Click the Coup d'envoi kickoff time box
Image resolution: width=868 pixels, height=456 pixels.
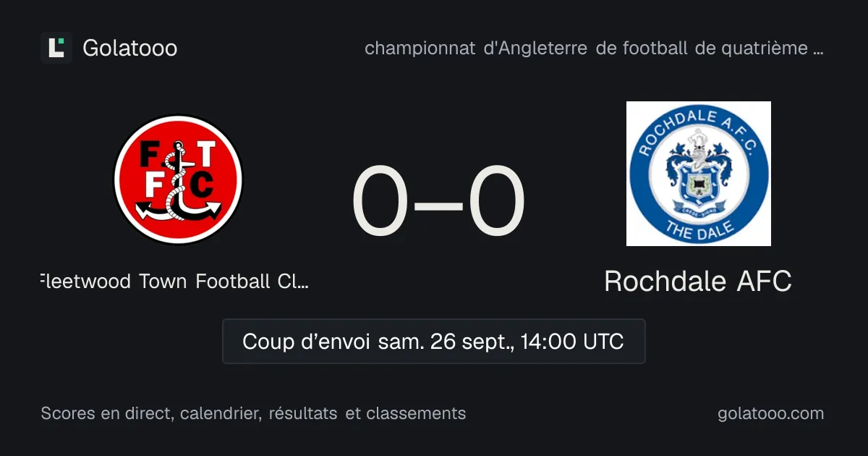[434, 341]
